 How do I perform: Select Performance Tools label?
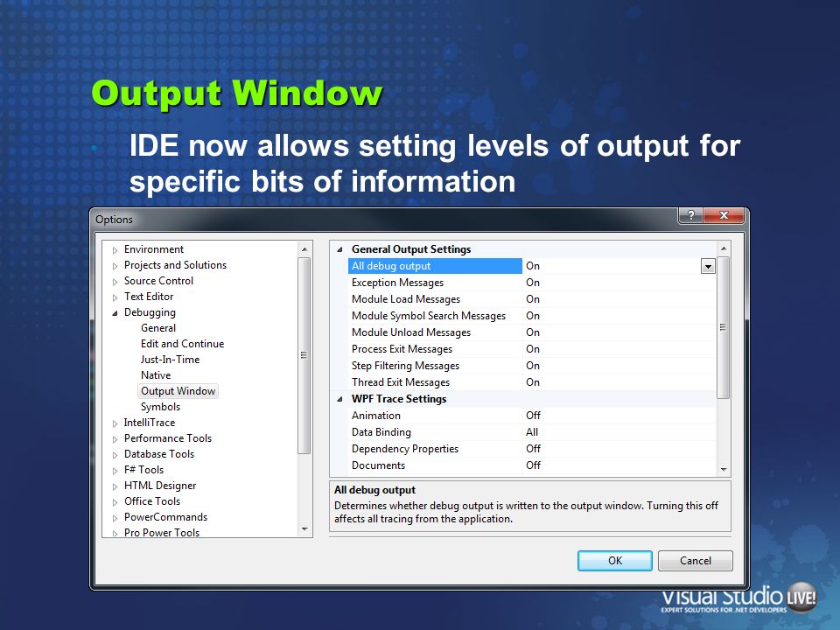point(168,438)
